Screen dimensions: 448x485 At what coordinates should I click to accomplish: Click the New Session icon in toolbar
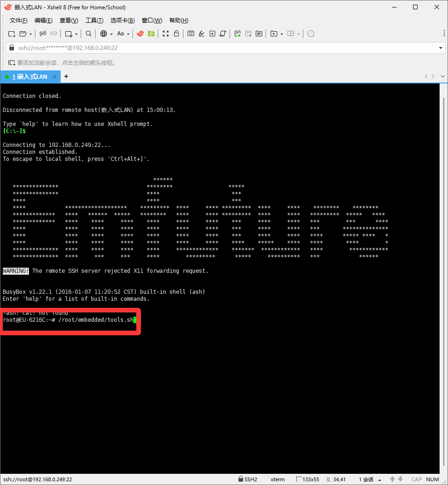pyautogui.click(x=12, y=34)
